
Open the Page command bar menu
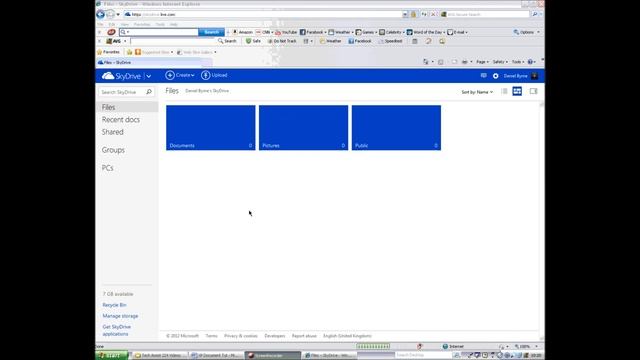[x=482, y=62]
